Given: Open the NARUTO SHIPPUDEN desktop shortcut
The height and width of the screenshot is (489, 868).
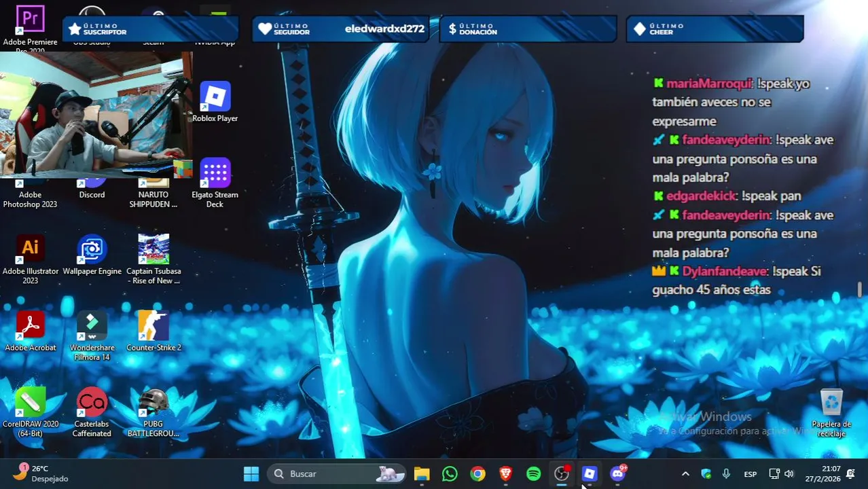Looking at the screenshot, I should tap(153, 194).
